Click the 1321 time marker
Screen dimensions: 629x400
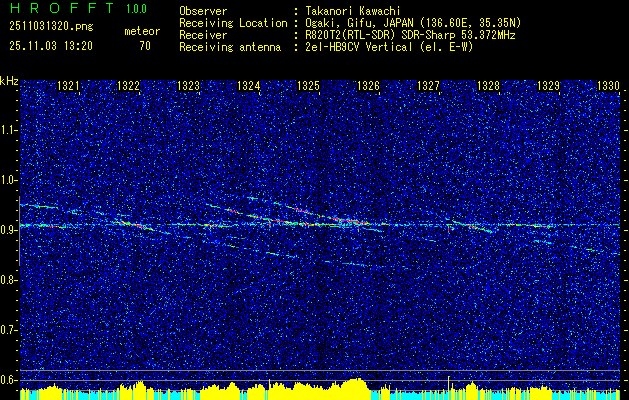pos(69,85)
